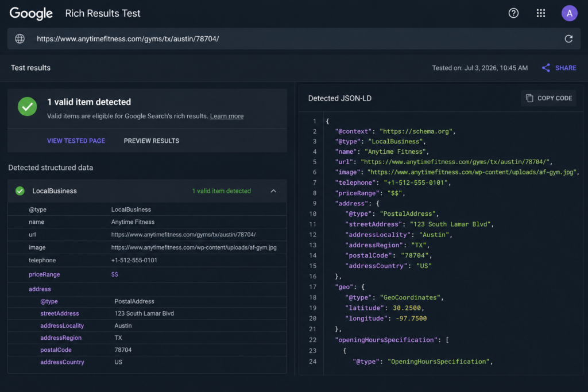Collapse the LocalBusiness section chevron
Image resolution: width=588 pixels, height=392 pixels.
(273, 191)
